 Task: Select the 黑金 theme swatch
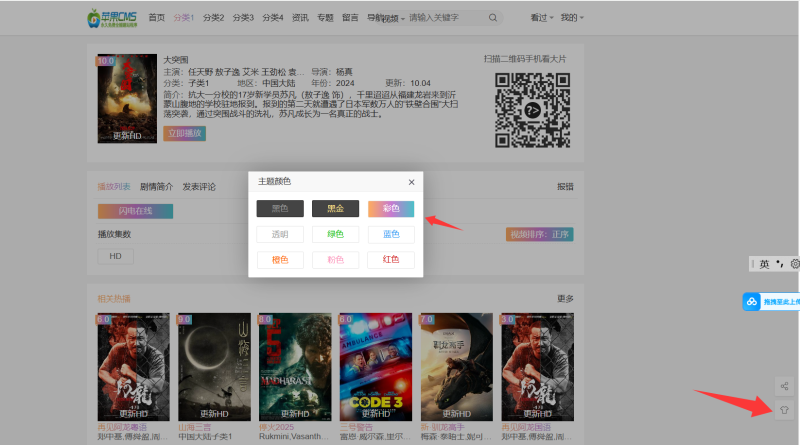[x=335, y=208]
